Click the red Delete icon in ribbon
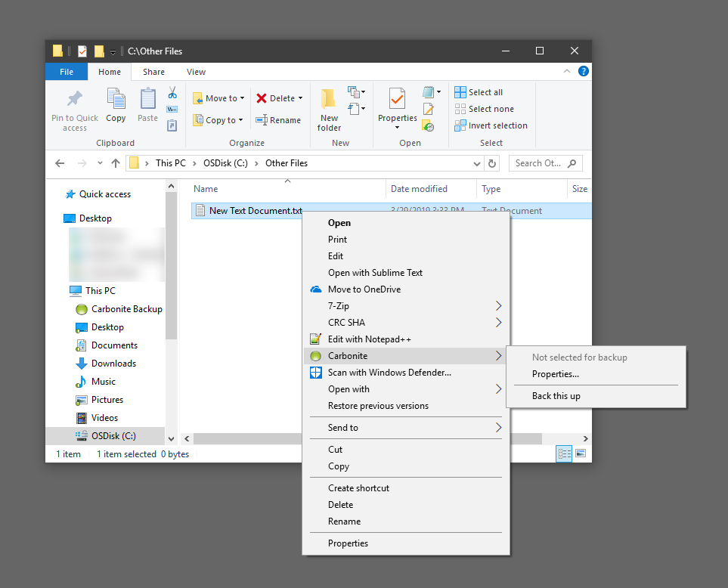Viewport: 728px width, 588px height. click(x=262, y=98)
